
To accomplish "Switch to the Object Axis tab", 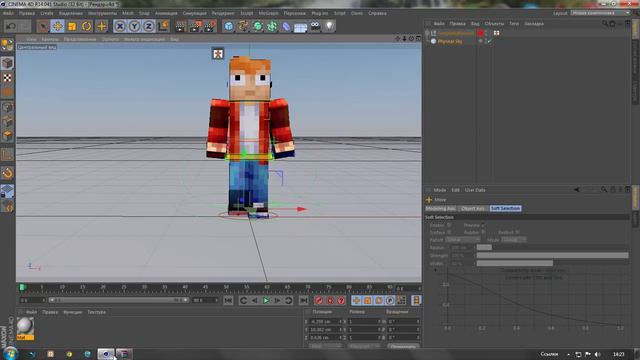I will click(x=473, y=209).
